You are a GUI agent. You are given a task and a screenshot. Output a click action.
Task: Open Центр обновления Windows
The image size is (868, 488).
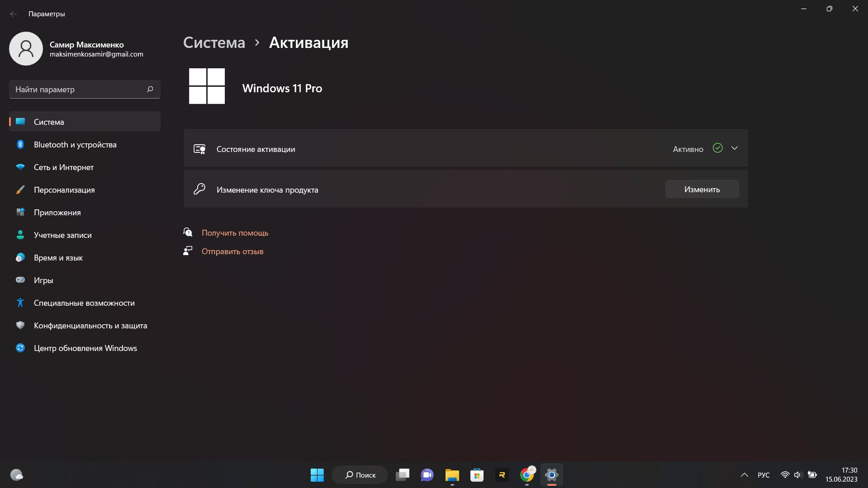85,348
